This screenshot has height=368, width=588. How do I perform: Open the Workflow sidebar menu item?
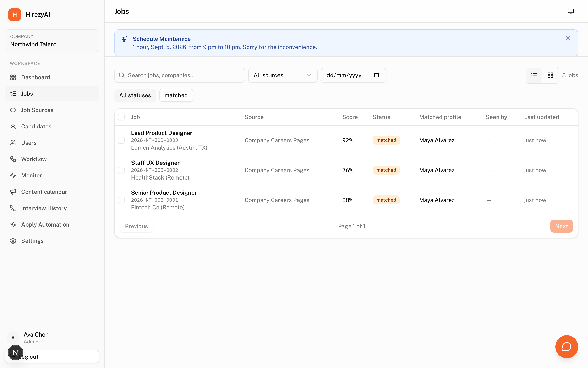[52, 159]
